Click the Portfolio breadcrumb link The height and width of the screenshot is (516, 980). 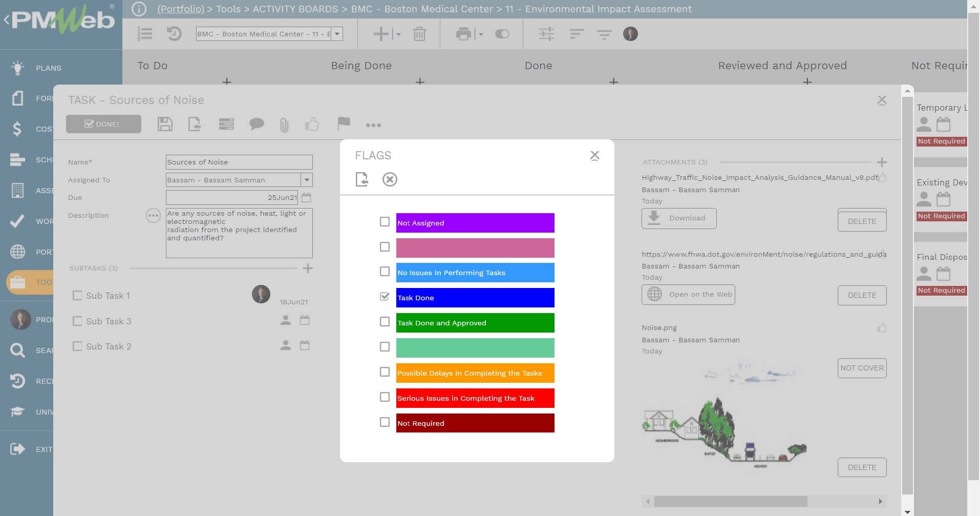[181, 9]
